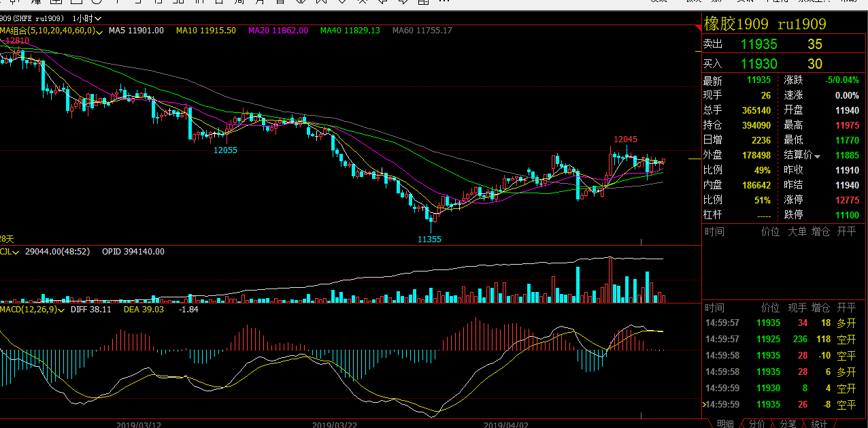Click the 买入 buy price 11930
868x428 pixels.
[758, 64]
